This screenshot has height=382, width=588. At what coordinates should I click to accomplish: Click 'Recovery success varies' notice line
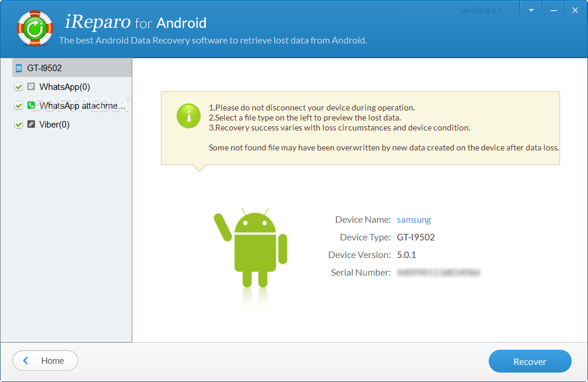pos(339,128)
